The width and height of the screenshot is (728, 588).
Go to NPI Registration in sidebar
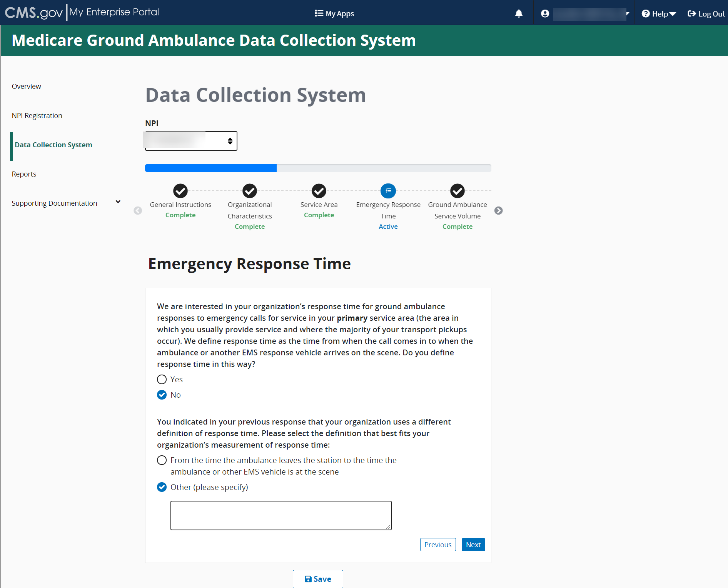click(37, 116)
